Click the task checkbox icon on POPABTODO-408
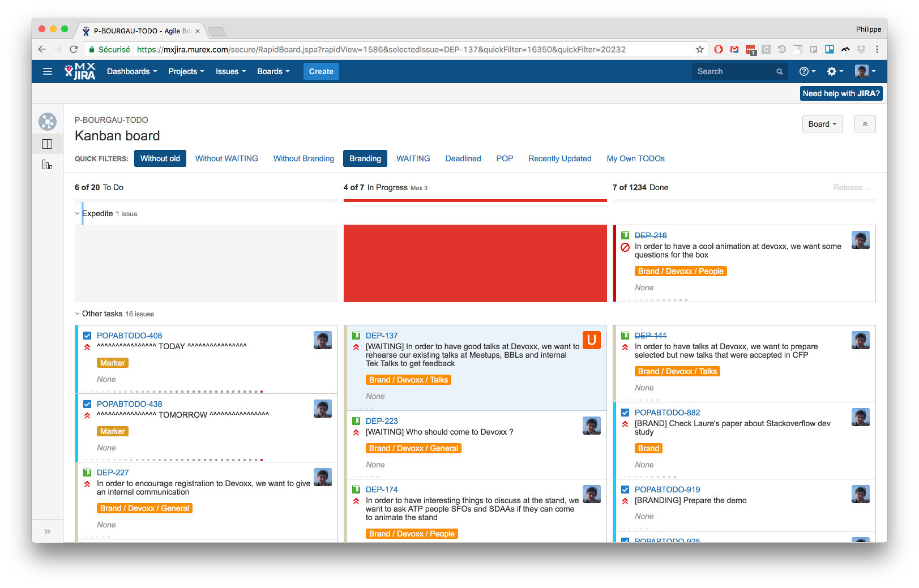 coord(87,336)
